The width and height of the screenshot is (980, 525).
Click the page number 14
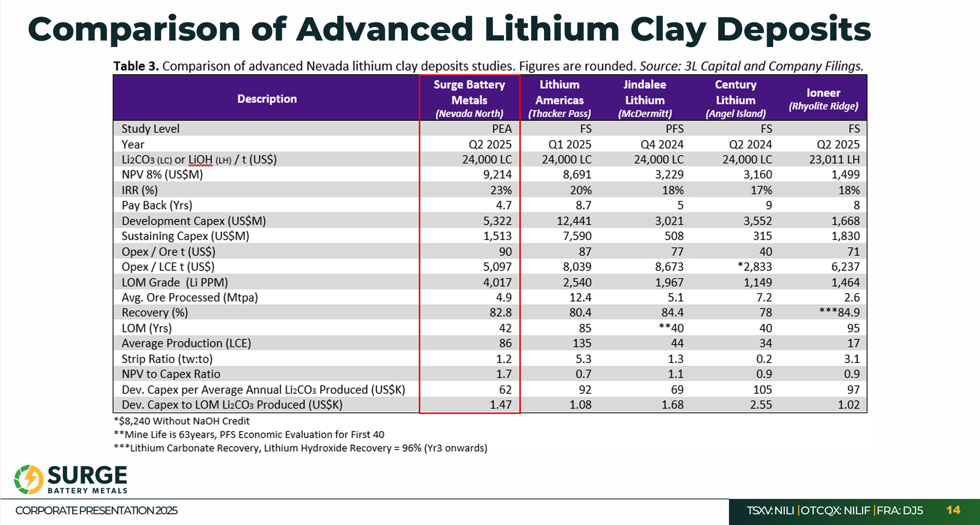coord(953,510)
